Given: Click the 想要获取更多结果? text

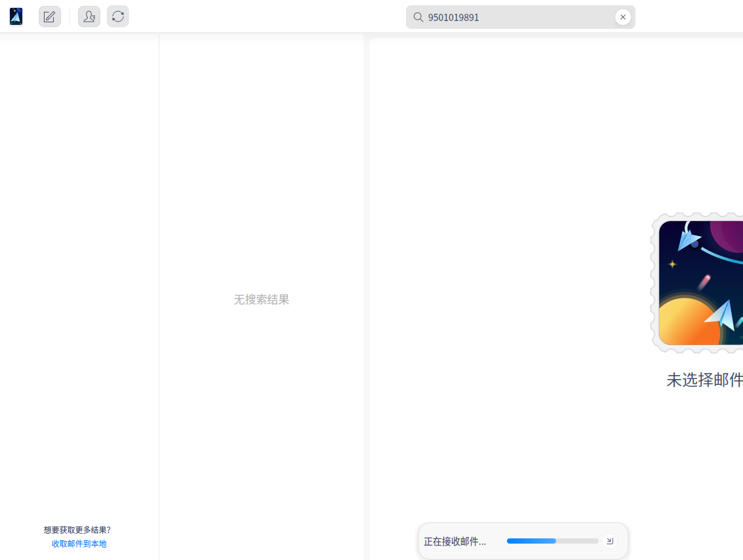Looking at the screenshot, I should click(77, 530).
